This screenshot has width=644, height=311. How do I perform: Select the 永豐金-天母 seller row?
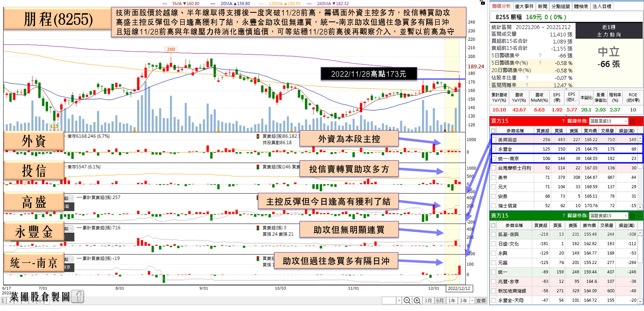564,300
